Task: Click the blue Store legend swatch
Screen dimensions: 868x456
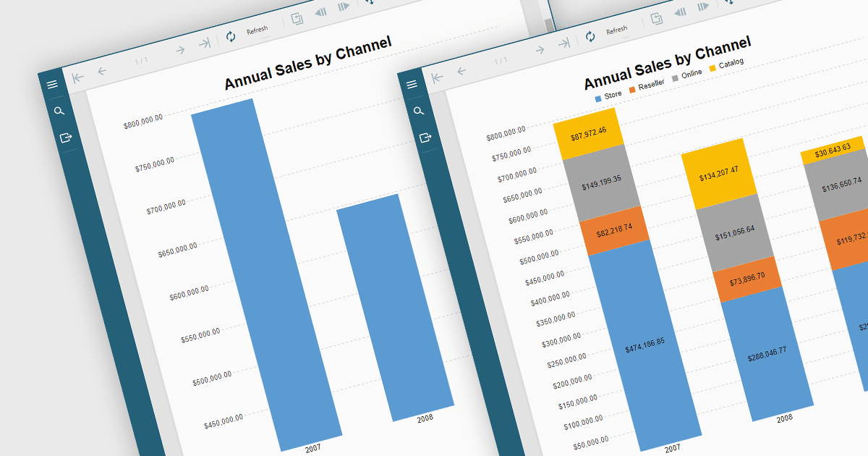Action: tap(598, 98)
